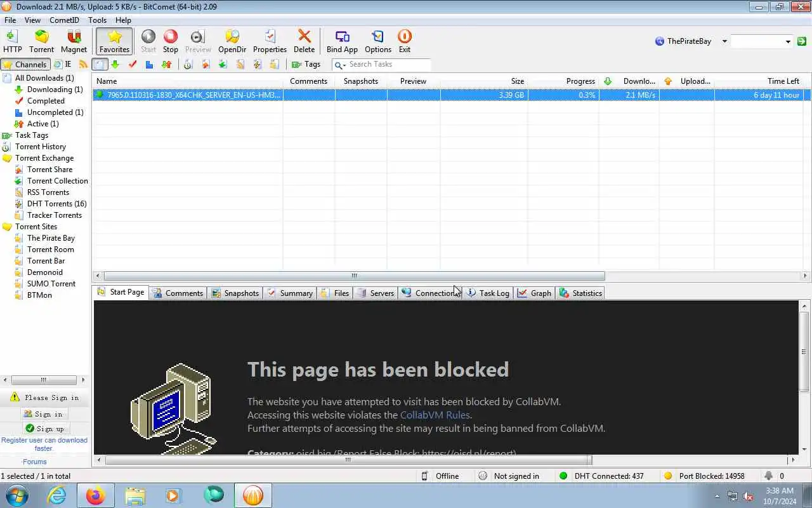Click the Torrent History toolbar icon
Screen dimensions: 812x508
click(188, 64)
